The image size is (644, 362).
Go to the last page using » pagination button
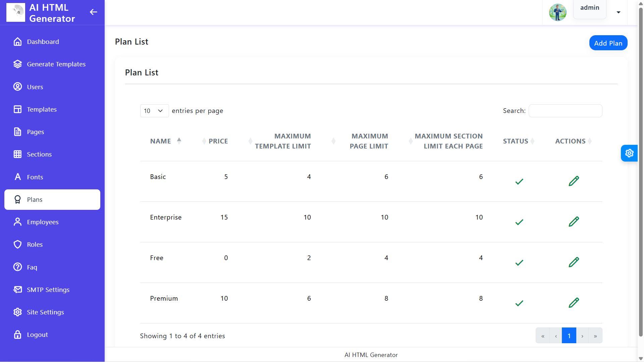(595, 336)
